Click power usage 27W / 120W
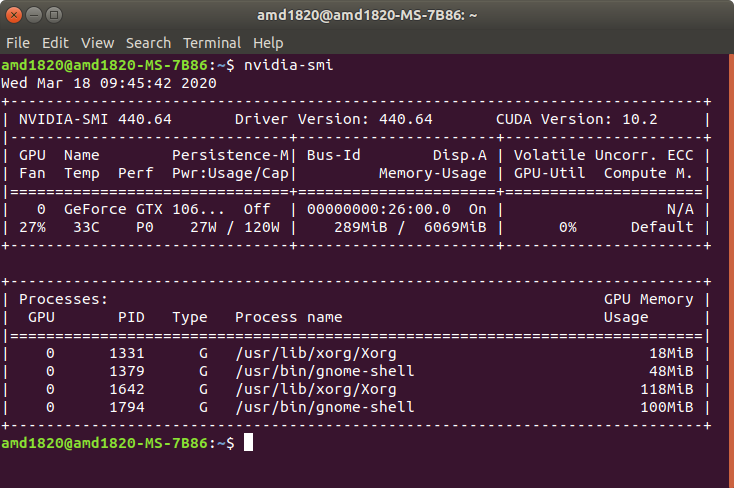Viewport: 734px width, 488px height. (x=235, y=227)
